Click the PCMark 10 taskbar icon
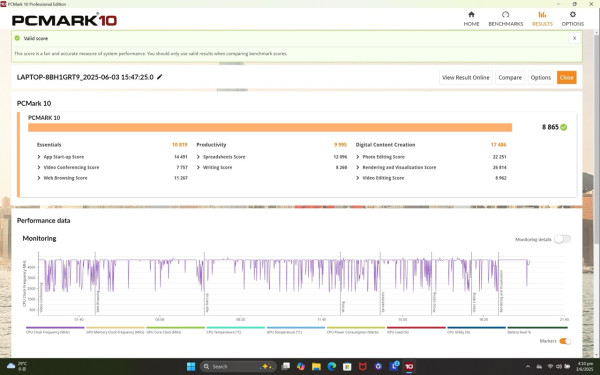 click(x=409, y=366)
